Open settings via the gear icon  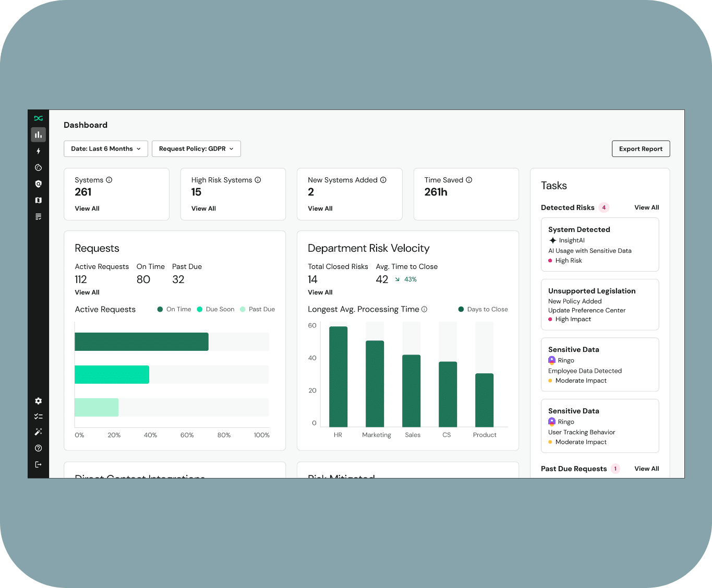(x=38, y=401)
